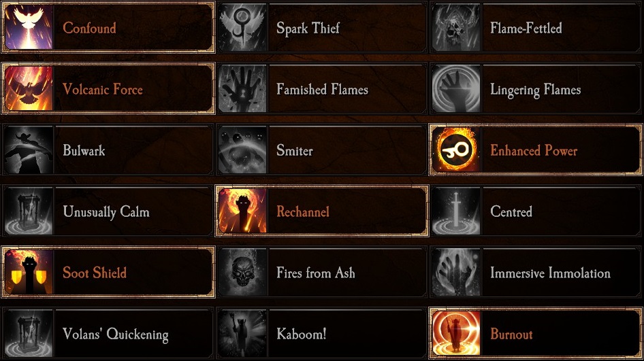Click the Confound white phoenix icon

[x=29, y=27]
